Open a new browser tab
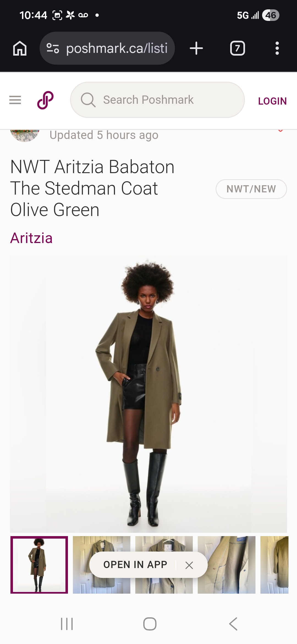297x644 pixels. point(196,48)
